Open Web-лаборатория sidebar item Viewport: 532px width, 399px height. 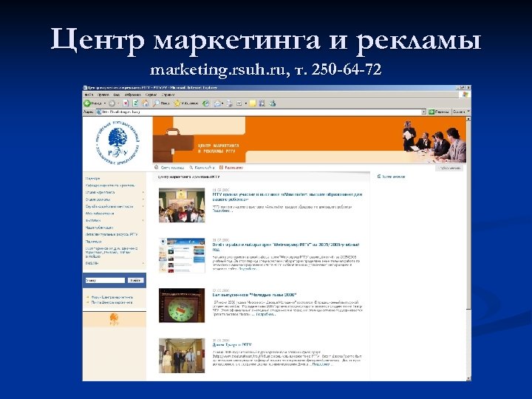[100, 214]
